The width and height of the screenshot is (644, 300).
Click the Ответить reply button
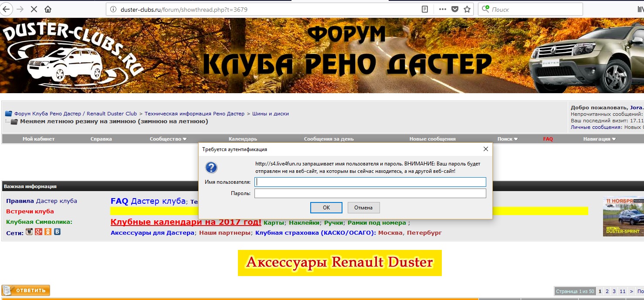pyautogui.click(x=26, y=290)
